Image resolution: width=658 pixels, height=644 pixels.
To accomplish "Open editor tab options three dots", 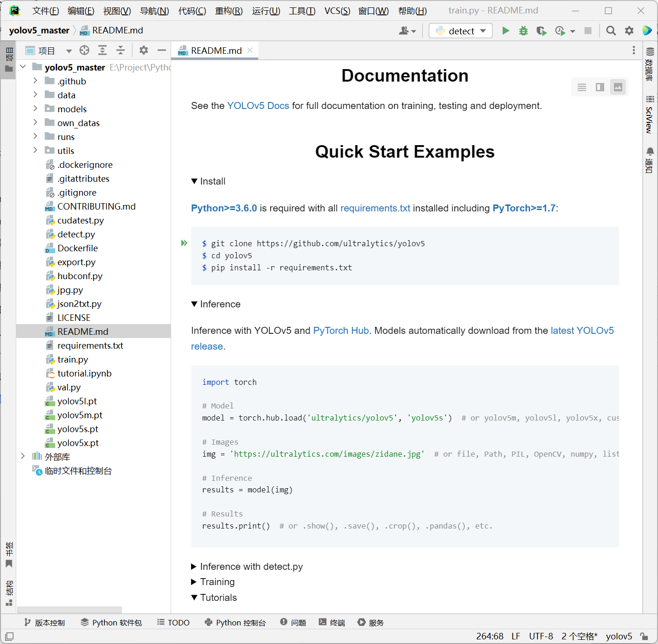I will coord(634,50).
